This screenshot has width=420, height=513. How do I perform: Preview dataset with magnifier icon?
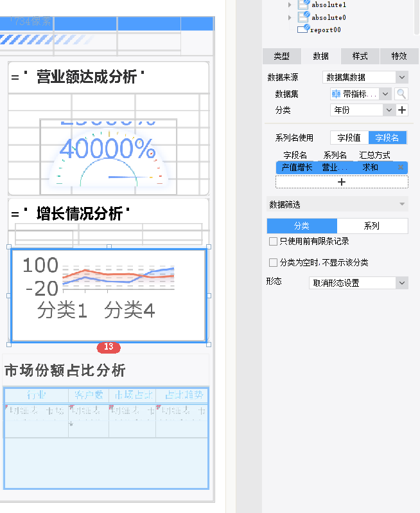click(x=401, y=94)
